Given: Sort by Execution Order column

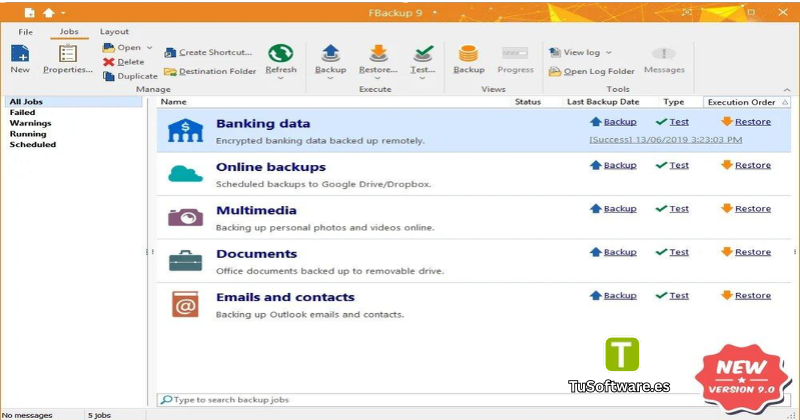Looking at the screenshot, I should pos(746,102).
